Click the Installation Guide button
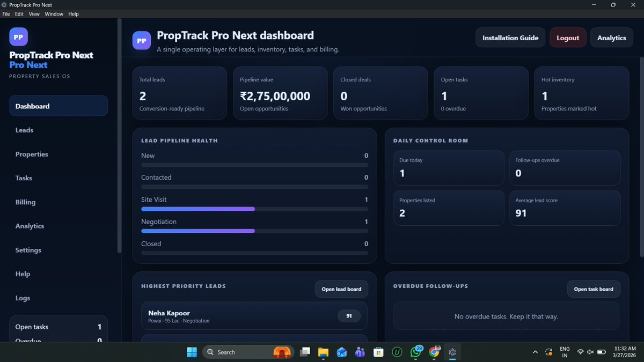 (x=510, y=38)
